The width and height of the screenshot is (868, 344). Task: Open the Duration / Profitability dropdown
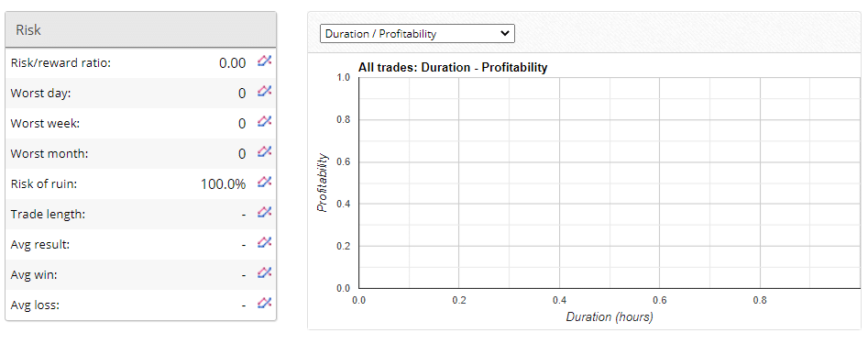pyautogui.click(x=417, y=34)
